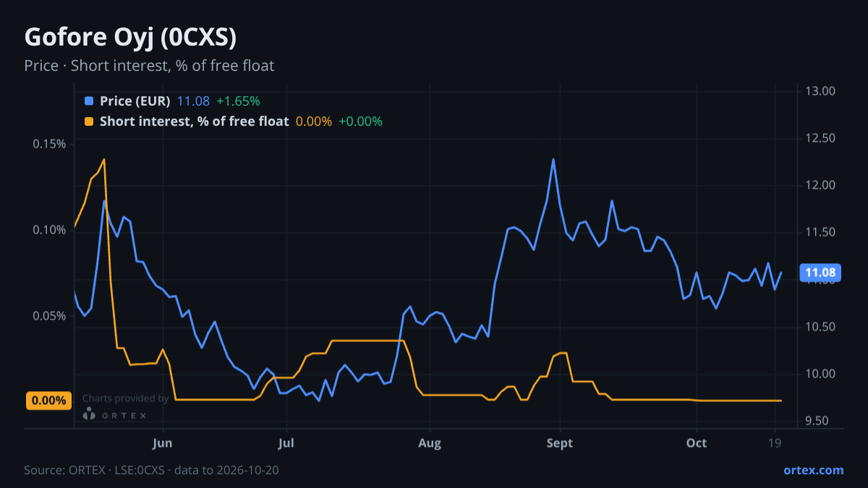Click the orange 0.00% short interest axis tag
The width and height of the screenshot is (868, 488).
(x=49, y=401)
